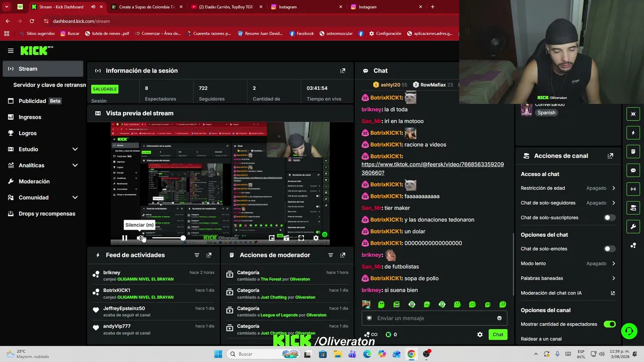Screen dimensions: 644x362
Task: Open the Windows Start menu
Action: click(218, 354)
